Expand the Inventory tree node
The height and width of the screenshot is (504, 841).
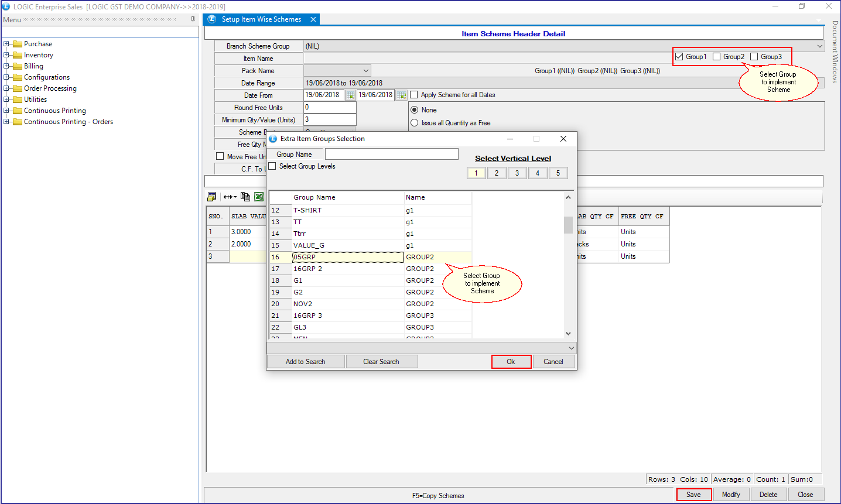coord(6,55)
